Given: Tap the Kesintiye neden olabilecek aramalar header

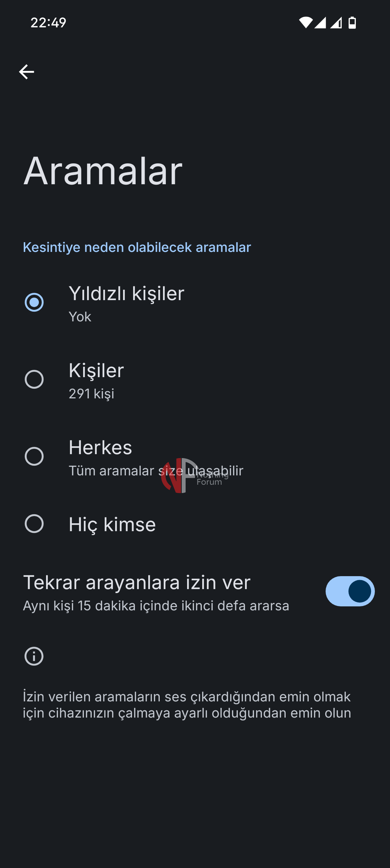Looking at the screenshot, I should pos(137,248).
